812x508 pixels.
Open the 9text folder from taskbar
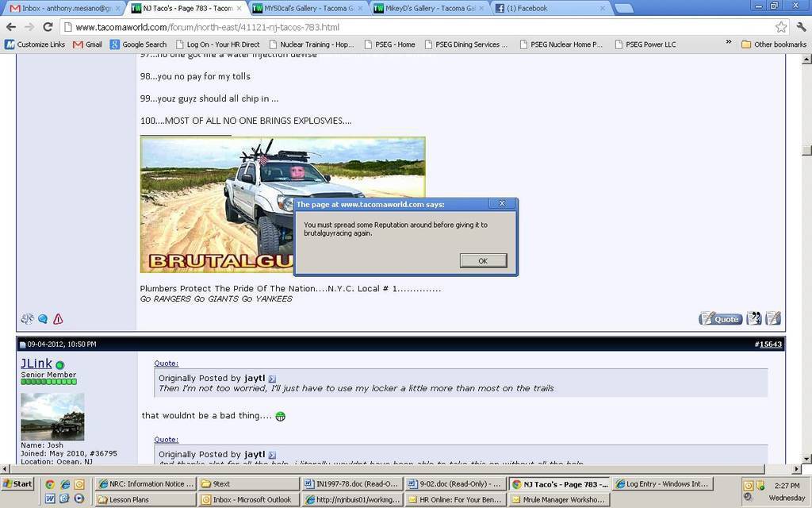tap(248, 484)
